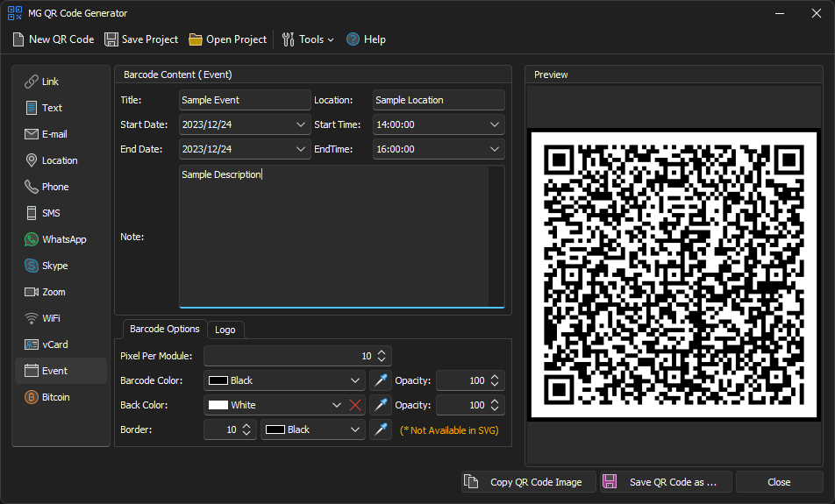Expand the End Date dropdown
Viewport: 835px width, 504px height.
300,149
